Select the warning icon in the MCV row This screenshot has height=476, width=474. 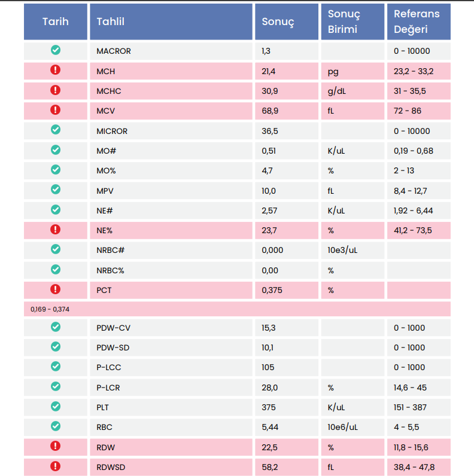[56, 110]
